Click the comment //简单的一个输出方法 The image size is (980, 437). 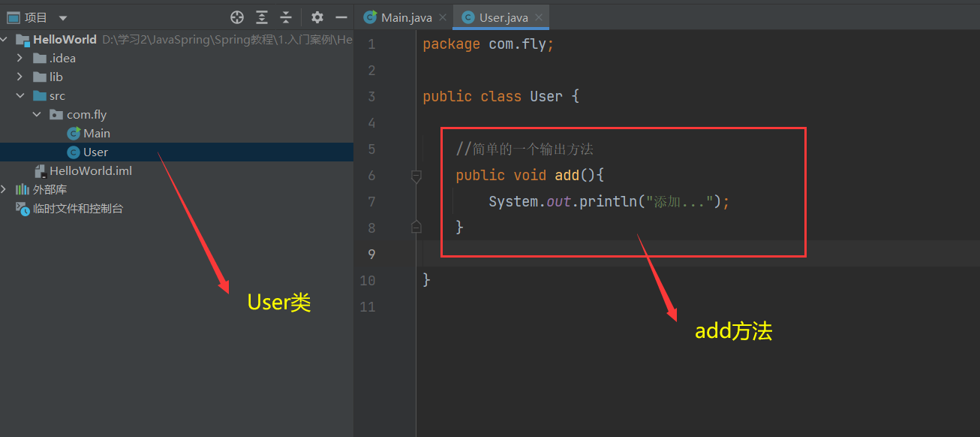[525, 149]
